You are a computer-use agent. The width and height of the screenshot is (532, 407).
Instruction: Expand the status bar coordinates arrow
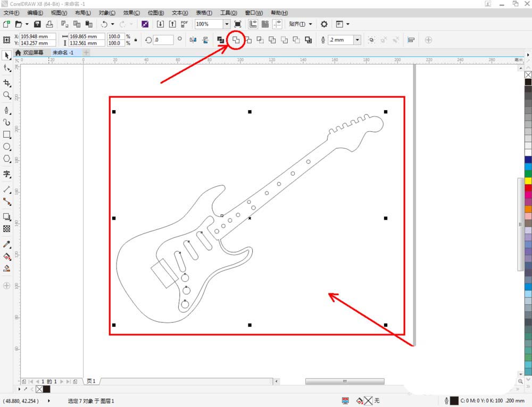coord(49,401)
